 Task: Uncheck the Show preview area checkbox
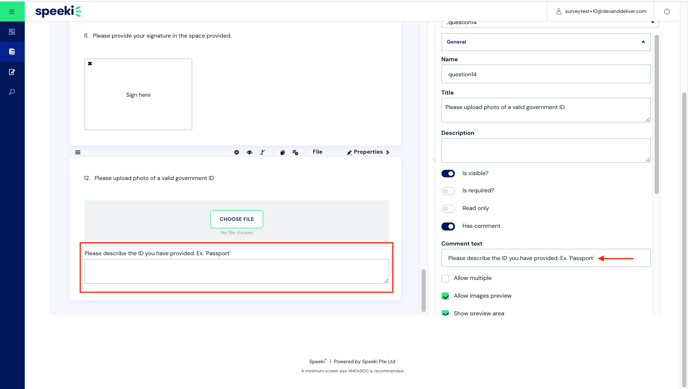coord(445,313)
